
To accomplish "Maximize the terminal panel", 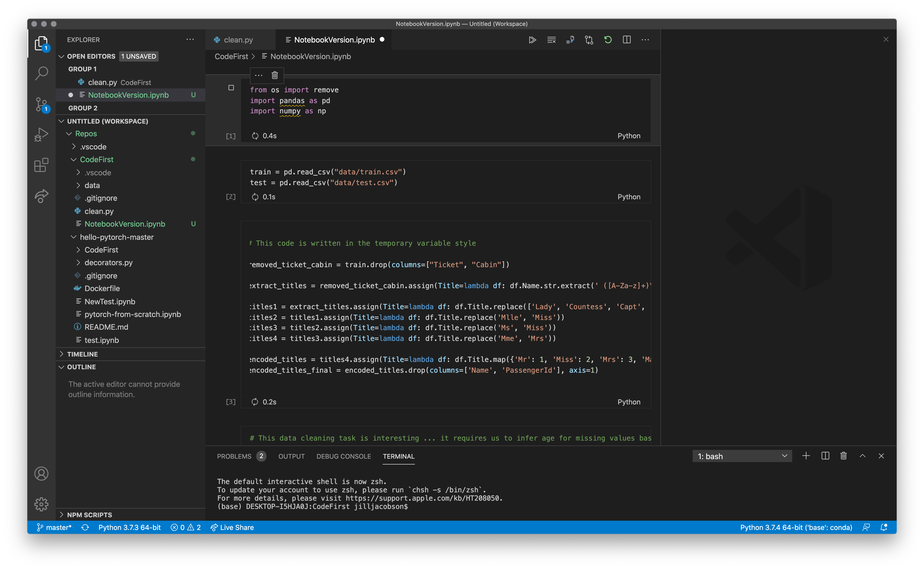I will click(862, 456).
